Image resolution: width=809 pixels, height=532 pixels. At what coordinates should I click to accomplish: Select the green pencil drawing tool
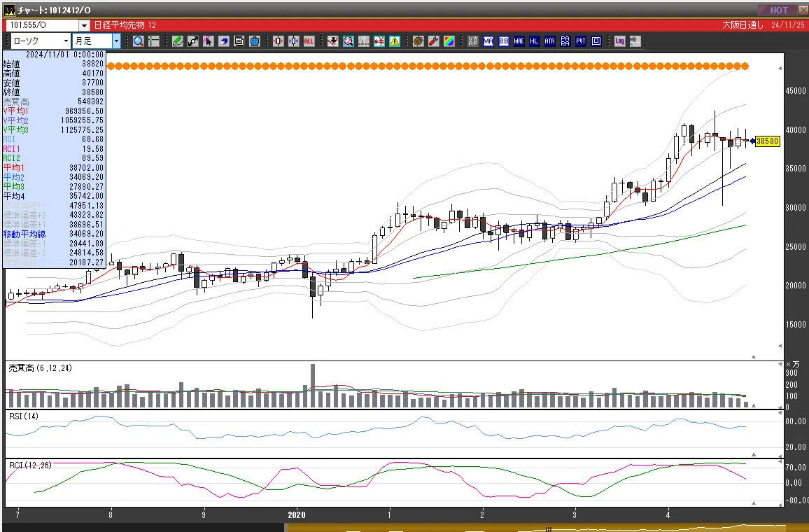pyautogui.click(x=178, y=41)
